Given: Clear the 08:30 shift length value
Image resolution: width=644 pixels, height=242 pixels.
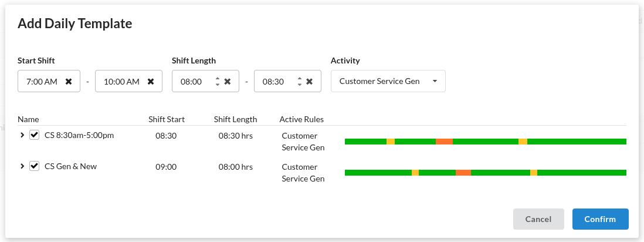Looking at the screenshot, I should pos(310,82).
